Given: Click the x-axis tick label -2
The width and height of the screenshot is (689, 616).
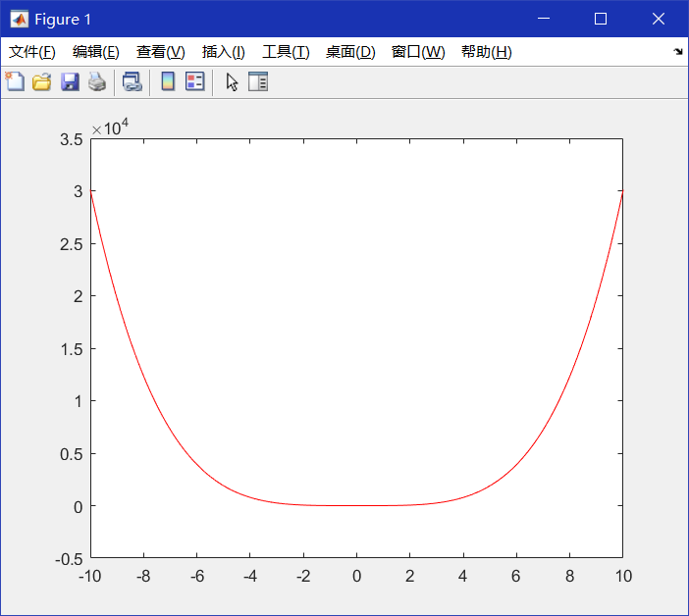Looking at the screenshot, I should pos(303,576).
